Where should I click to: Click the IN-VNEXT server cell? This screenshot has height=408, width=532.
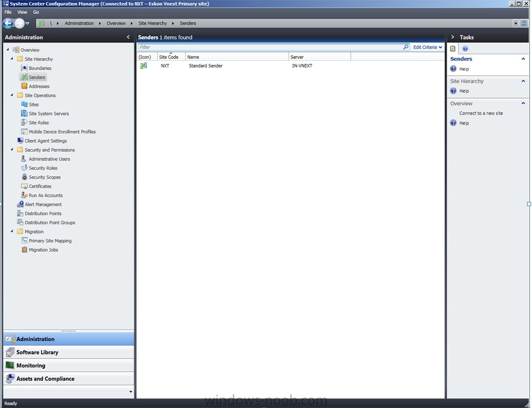click(x=302, y=66)
